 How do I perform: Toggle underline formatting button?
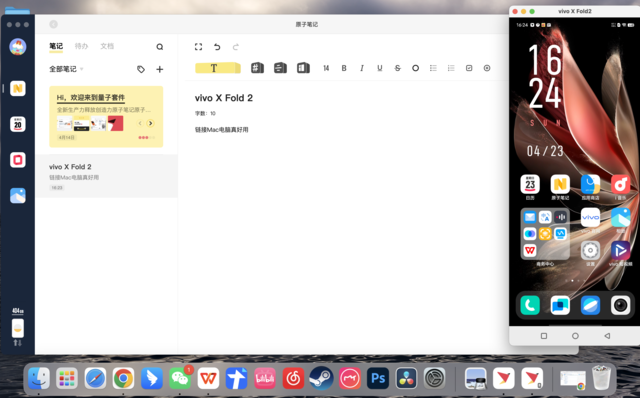[380, 68]
